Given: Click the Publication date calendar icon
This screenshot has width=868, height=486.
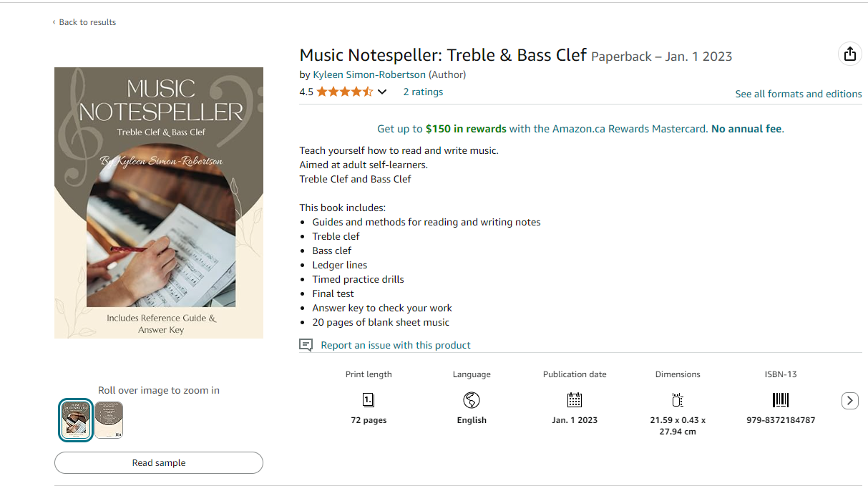Looking at the screenshot, I should pos(575,400).
